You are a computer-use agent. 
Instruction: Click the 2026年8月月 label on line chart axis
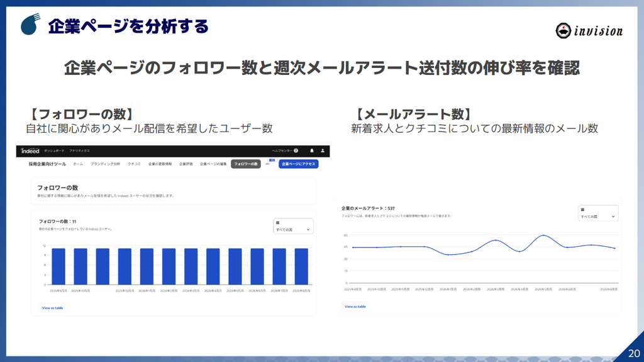pos(609,290)
